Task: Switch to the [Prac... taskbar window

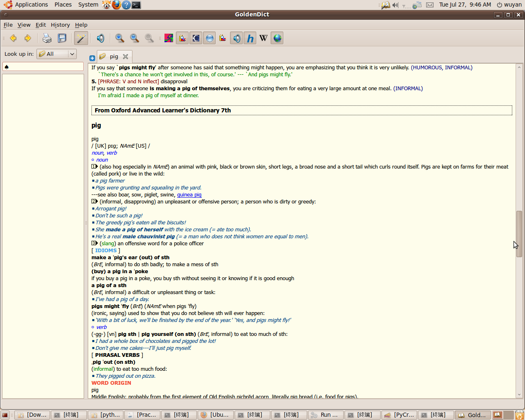Action: 142,415
